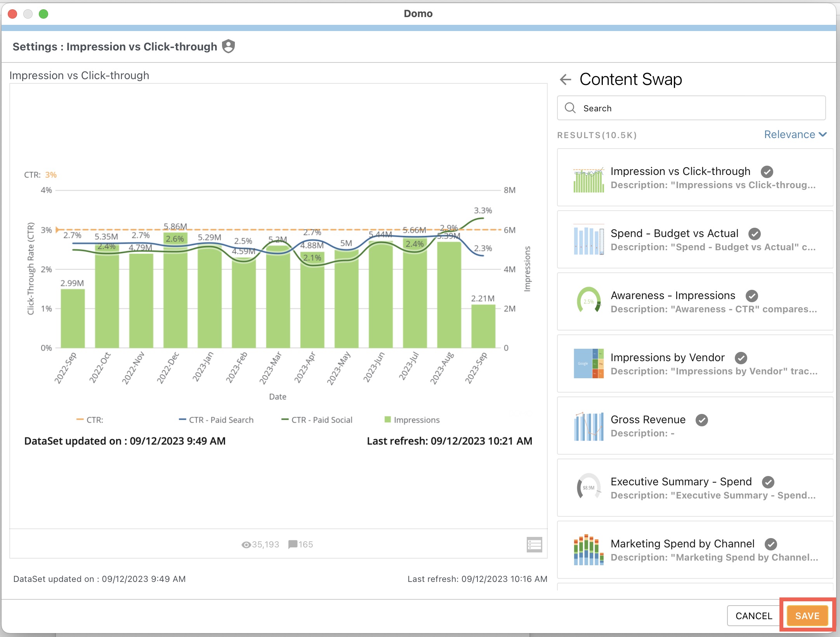Viewport: 840px width, 637px height.
Task: Toggle selection of Spend - Budget vs Actual
Action: pos(755,233)
